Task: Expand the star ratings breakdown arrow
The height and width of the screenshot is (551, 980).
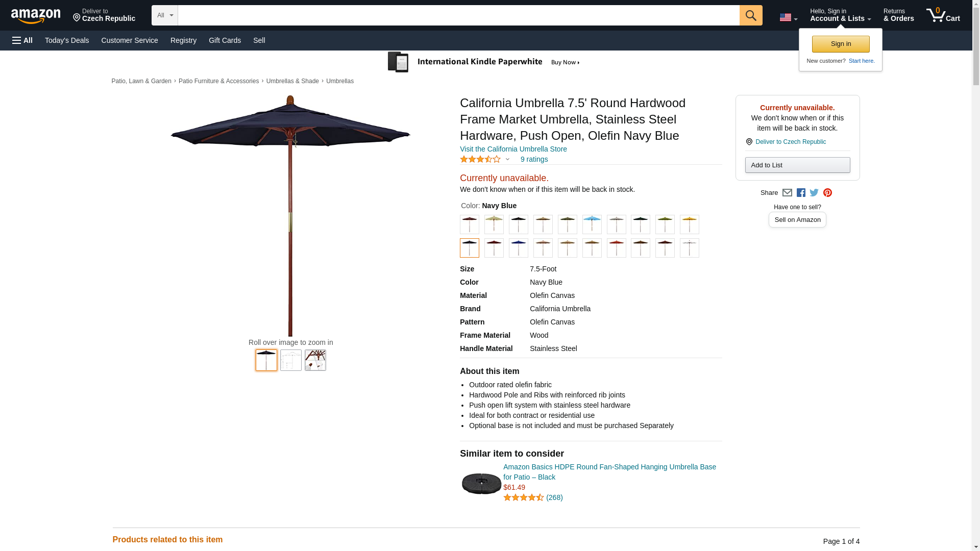Action: [507, 159]
